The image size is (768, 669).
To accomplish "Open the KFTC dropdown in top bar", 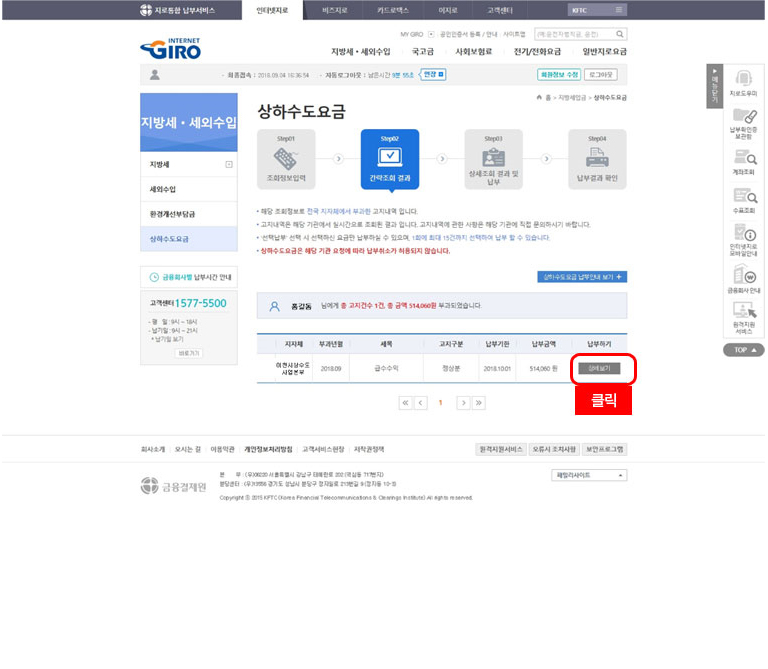I will (x=597, y=10).
